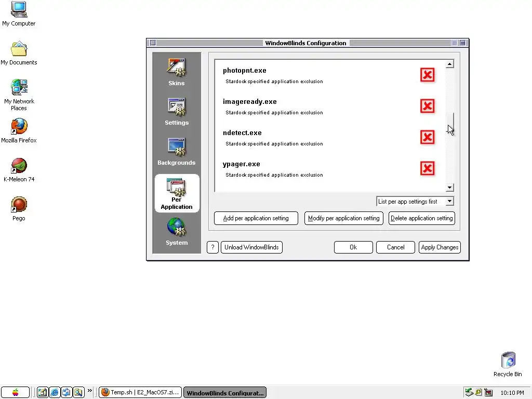Screen dimensions: 532x399
Task: Select the ypager.exe list entry
Action: [x=329, y=169]
